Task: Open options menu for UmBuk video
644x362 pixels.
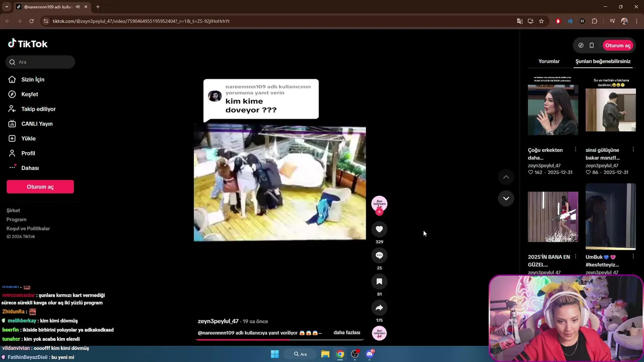Action: coord(633,257)
